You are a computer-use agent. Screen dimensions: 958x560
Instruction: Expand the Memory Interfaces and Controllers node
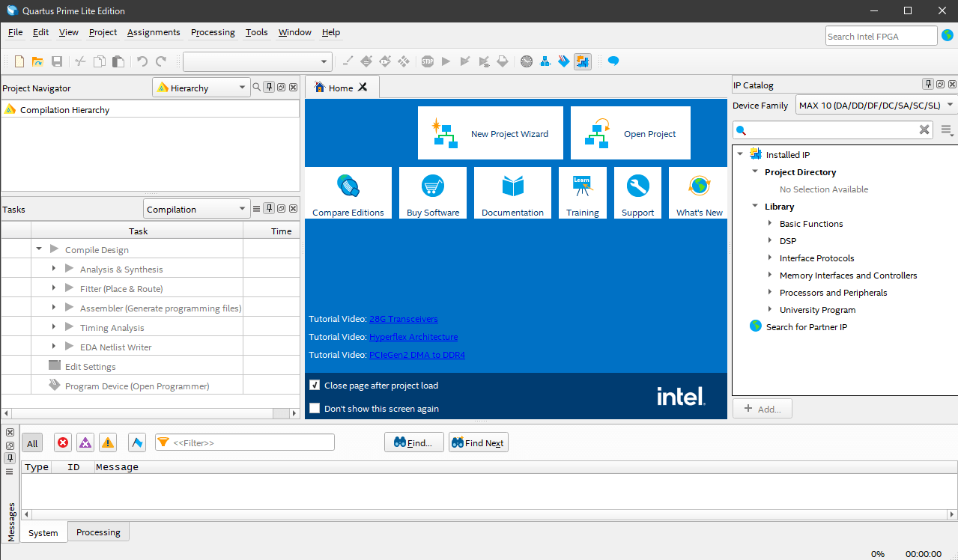[x=770, y=275]
